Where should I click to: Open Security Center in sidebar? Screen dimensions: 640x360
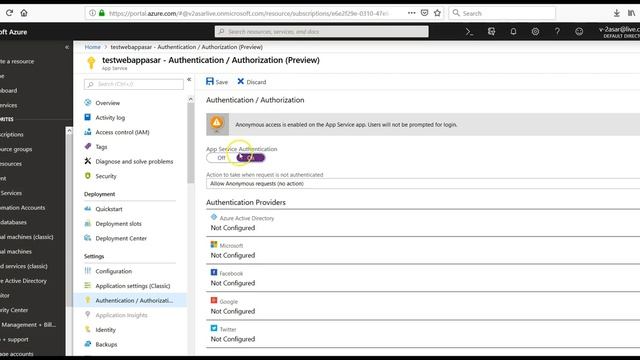14,310
